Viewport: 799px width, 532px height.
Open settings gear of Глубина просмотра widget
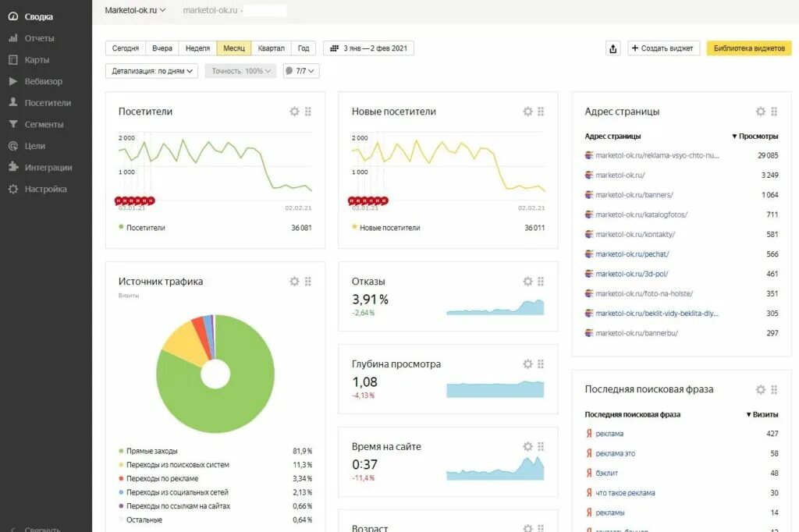528,364
